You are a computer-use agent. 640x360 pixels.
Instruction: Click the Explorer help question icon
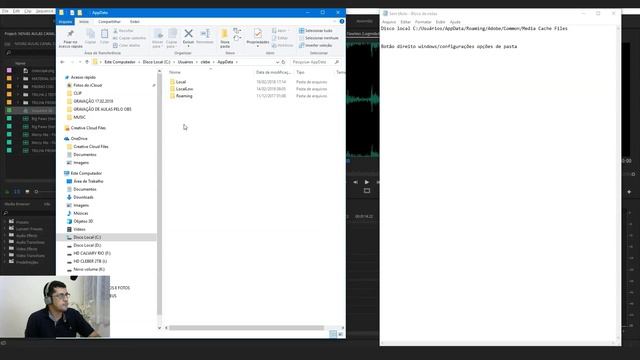pyautogui.click(x=342, y=21)
